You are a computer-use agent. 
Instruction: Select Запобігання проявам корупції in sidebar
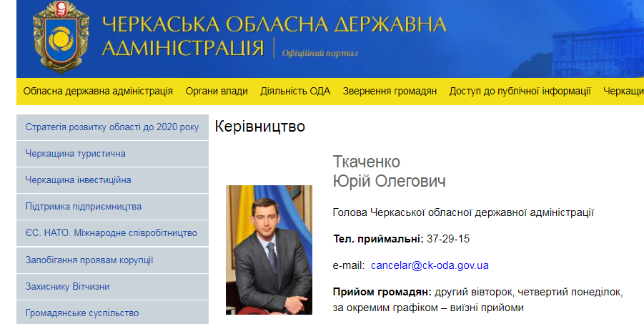click(89, 260)
